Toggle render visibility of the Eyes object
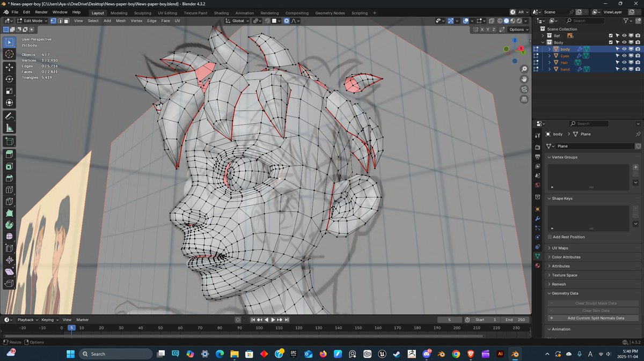Image resolution: width=644 pixels, height=361 pixels. click(638, 56)
